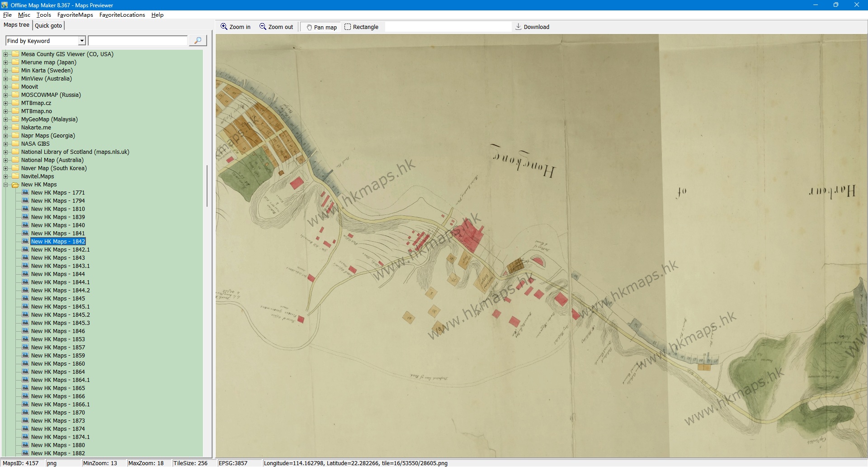Click the Zoom in magnifier icon
Viewport: 868px width, 467px height.
point(224,27)
